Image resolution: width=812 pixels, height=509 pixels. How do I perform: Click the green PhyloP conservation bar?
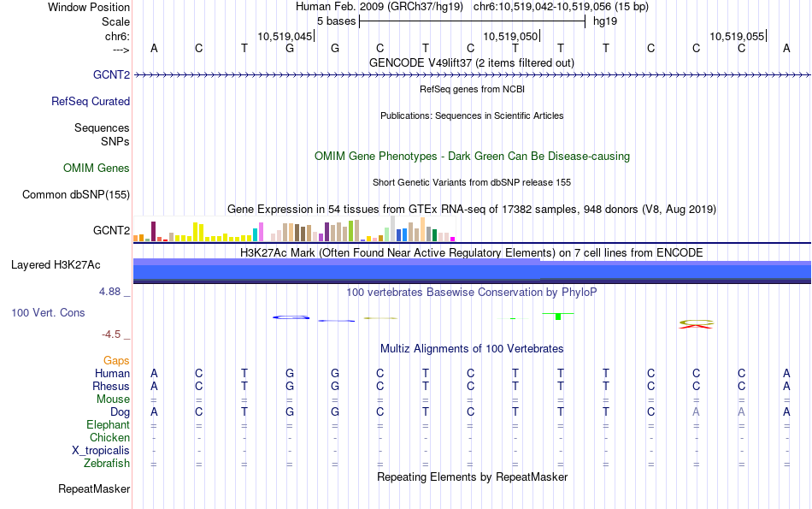(x=558, y=317)
